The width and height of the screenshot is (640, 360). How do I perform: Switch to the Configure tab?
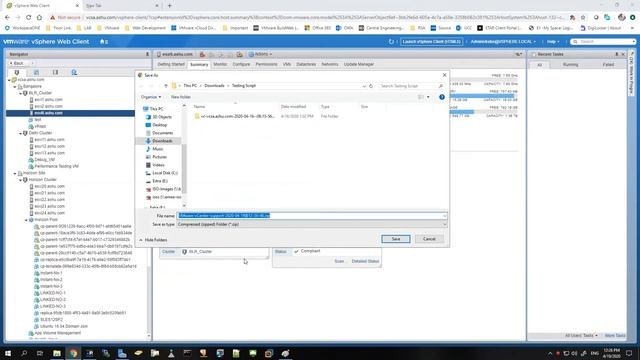click(x=241, y=64)
